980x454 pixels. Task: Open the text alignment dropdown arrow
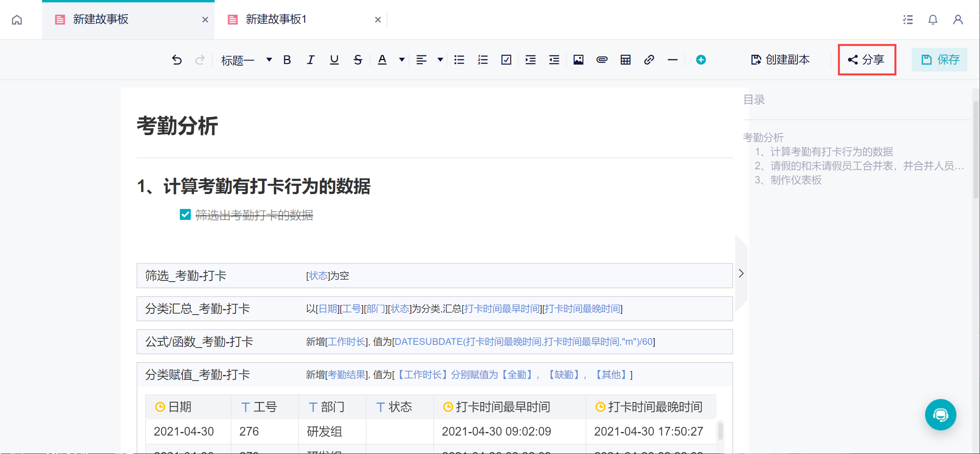[440, 60]
